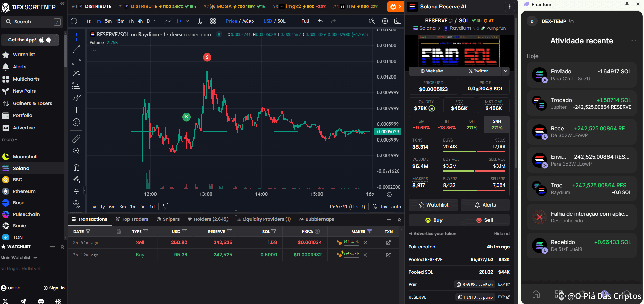Expand the sidebar 'more' menu

click(x=9, y=140)
